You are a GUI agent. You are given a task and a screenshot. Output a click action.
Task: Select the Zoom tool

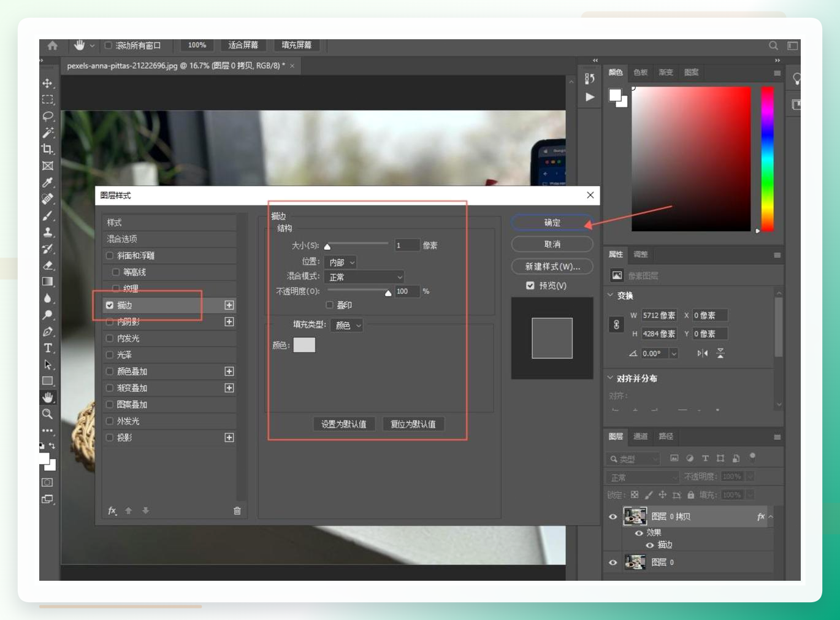(x=47, y=414)
